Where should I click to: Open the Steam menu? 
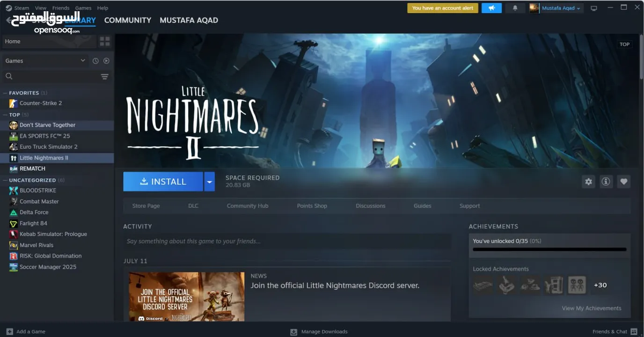pyautogui.click(x=22, y=8)
